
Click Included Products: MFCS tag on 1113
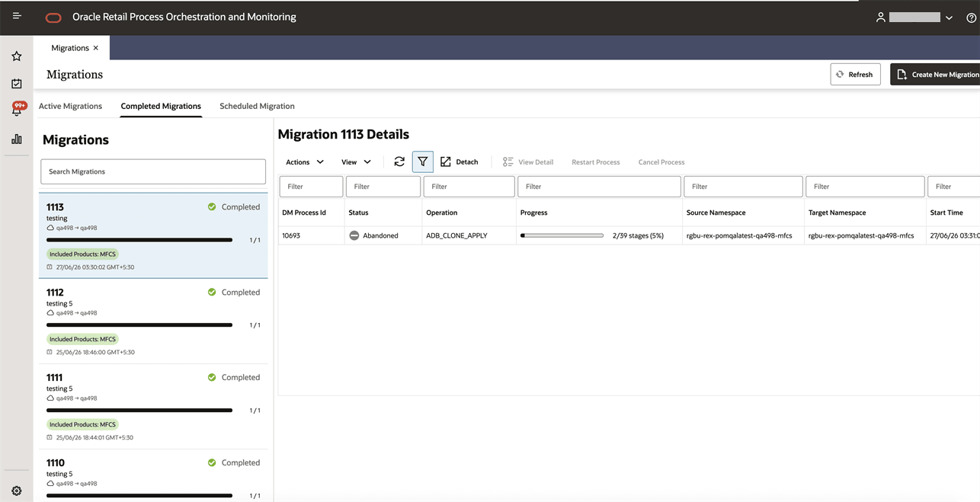82,254
